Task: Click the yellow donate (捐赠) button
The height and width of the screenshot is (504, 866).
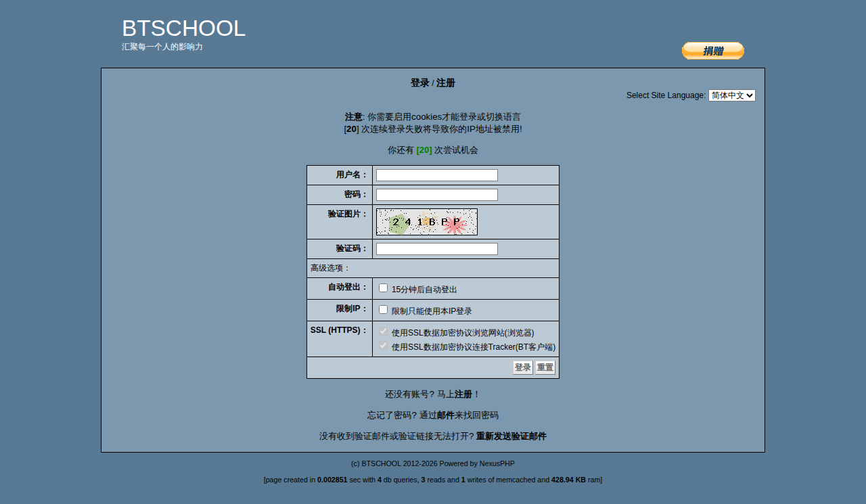Action: (712, 51)
